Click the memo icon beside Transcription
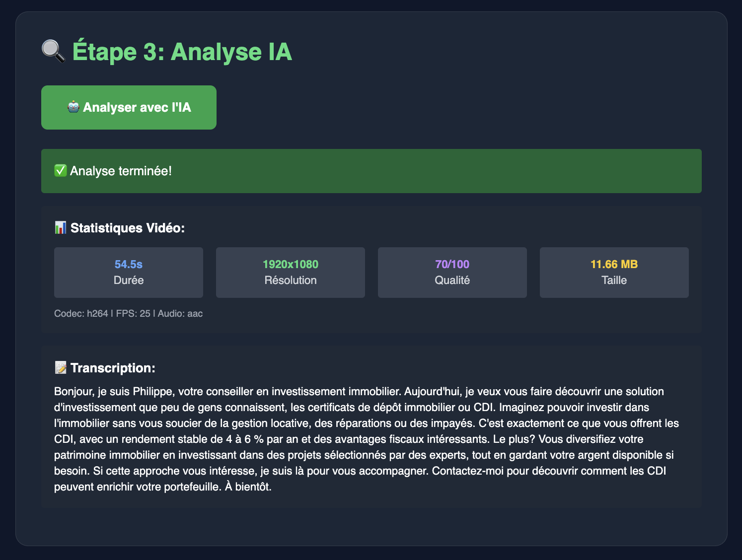 point(60,368)
